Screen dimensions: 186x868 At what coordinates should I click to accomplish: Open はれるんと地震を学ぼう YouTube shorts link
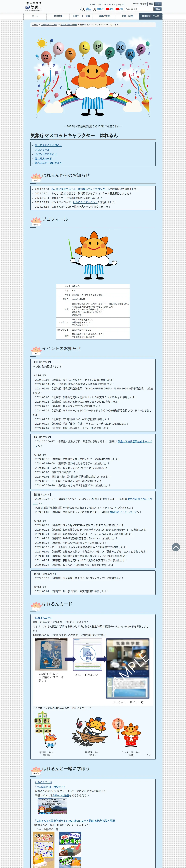coord(75,821)
